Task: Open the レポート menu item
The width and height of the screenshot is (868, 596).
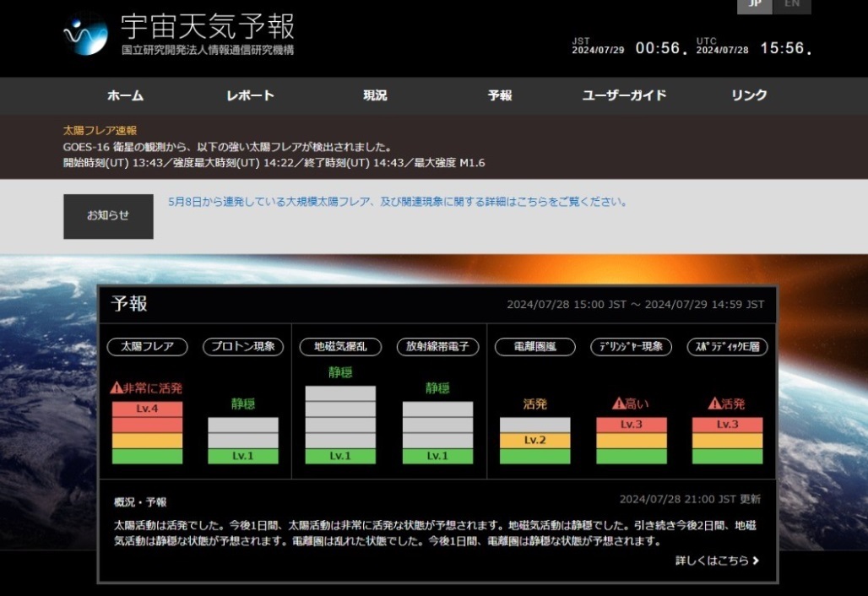Action: 250,95
